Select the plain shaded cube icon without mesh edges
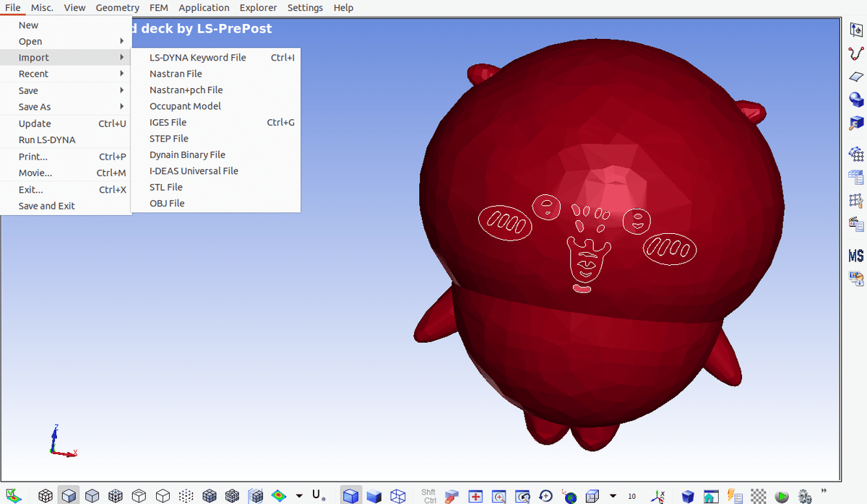This screenshot has width=867, height=504. click(92, 495)
